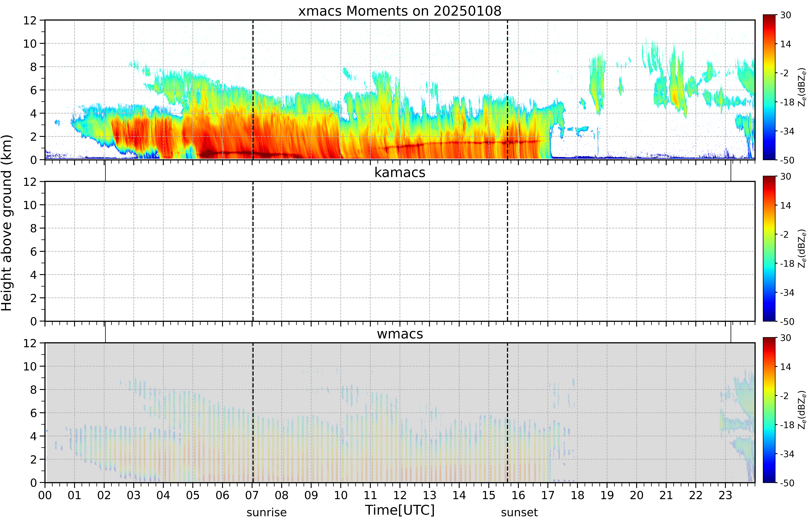The image size is (812, 524).
Task: Click the sunrise dashed line in the xmacs panel
Action: click(x=253, y=90)
